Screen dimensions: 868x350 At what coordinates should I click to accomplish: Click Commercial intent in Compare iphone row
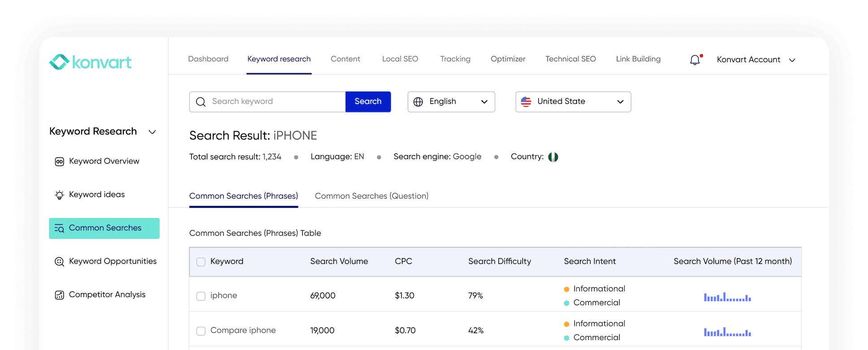(x=592, y=338)
